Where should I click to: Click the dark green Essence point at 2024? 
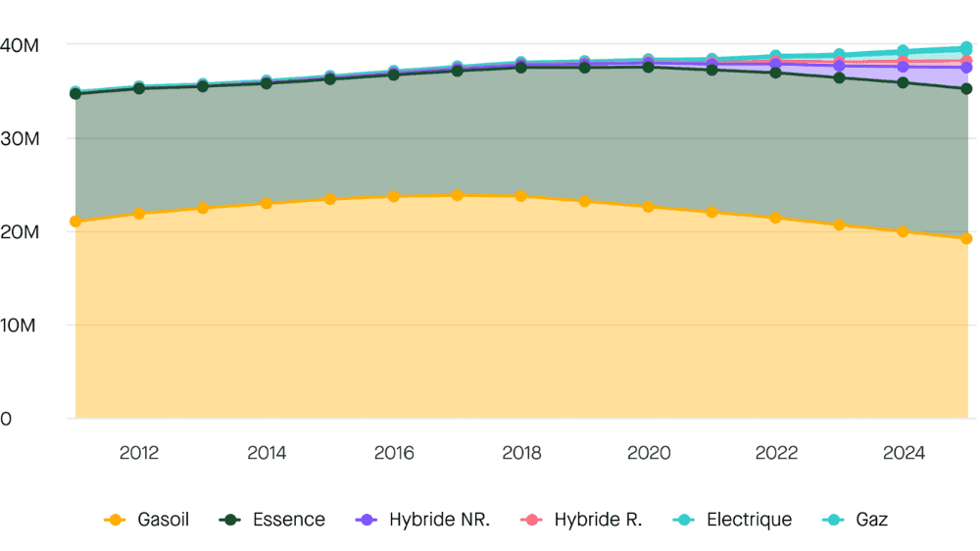coord(903,82)
